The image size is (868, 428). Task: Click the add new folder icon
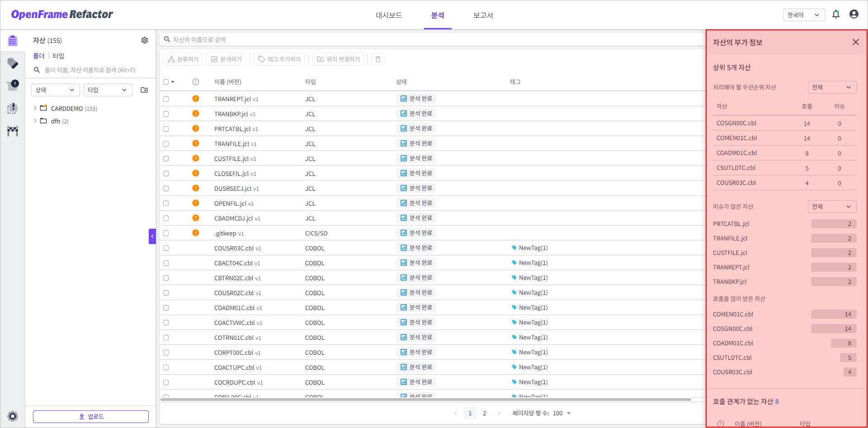(144, 90)
